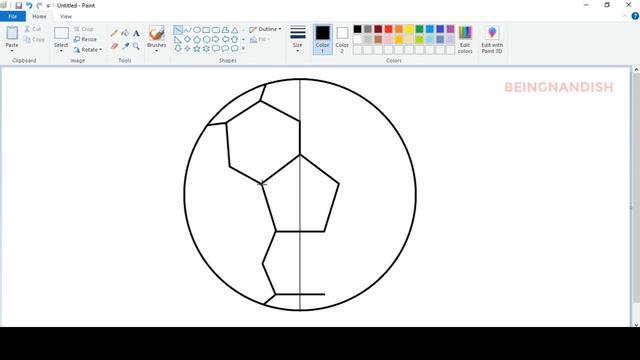640x360 pixels.
Task: Click the vertical scrollbar up arrow
Action: coord(636,70)
